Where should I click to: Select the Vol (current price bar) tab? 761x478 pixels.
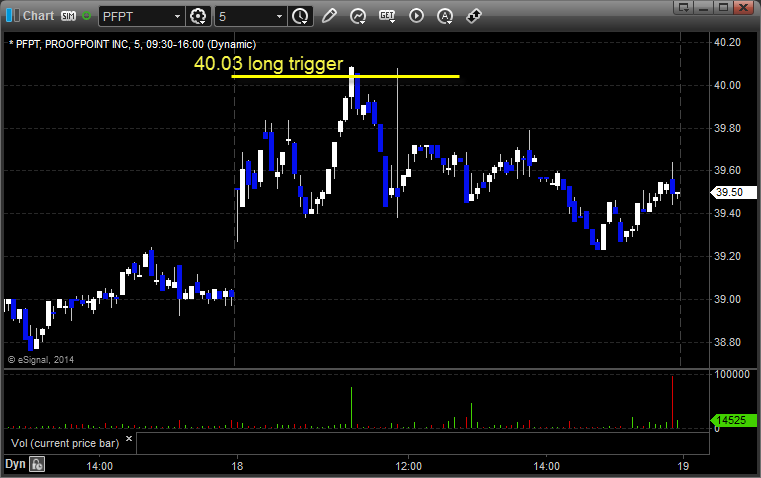(65, 443)
